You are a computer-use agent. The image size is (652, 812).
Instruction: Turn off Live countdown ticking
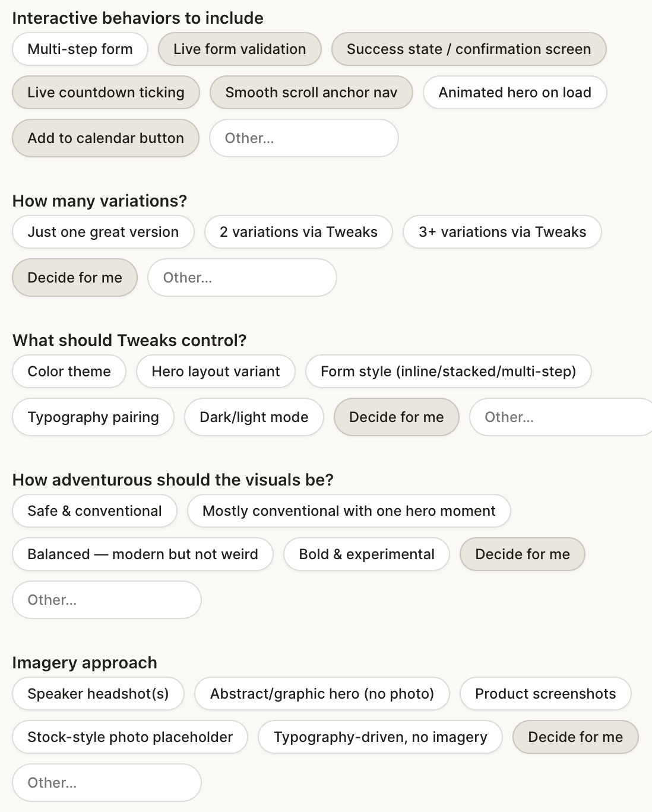tap(106, 93)
